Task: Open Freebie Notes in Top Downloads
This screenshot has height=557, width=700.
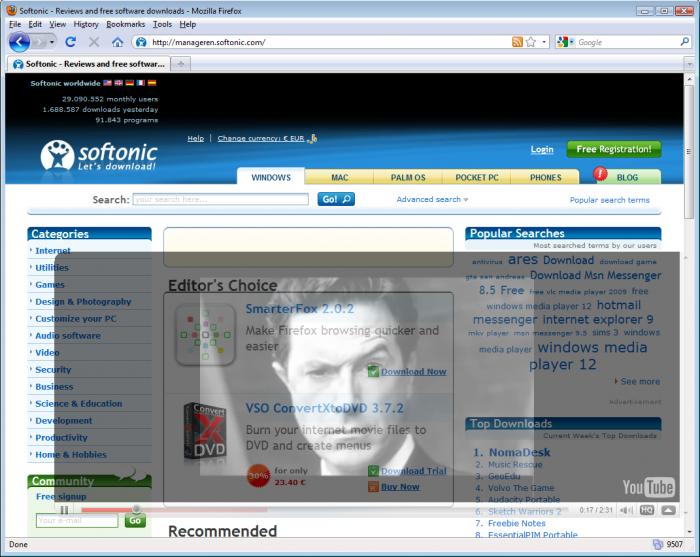Action: coord(517,523)
